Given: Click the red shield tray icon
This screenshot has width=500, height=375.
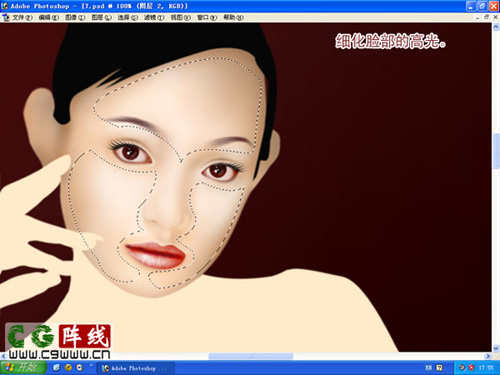Looking at the screenshot, I should 471,368.
